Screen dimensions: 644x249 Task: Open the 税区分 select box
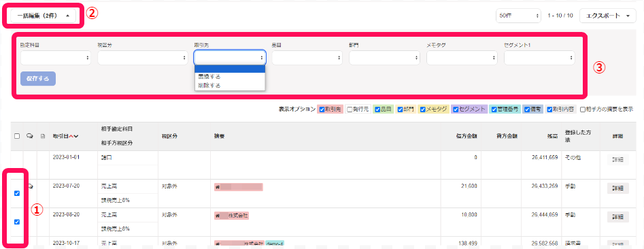(x=143, y=58)
